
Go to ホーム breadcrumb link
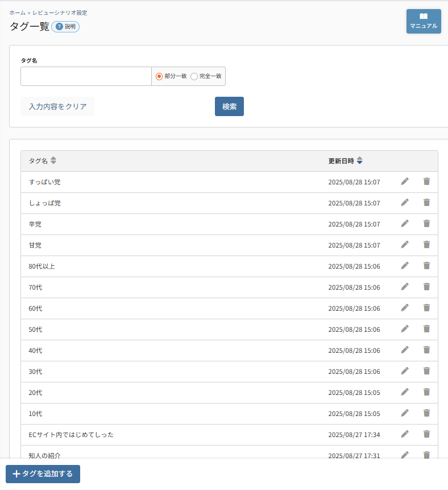(17, 13)
